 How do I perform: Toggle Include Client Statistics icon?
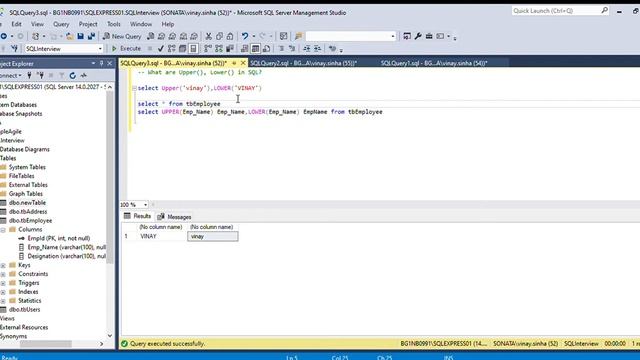(x=230, y=49)
